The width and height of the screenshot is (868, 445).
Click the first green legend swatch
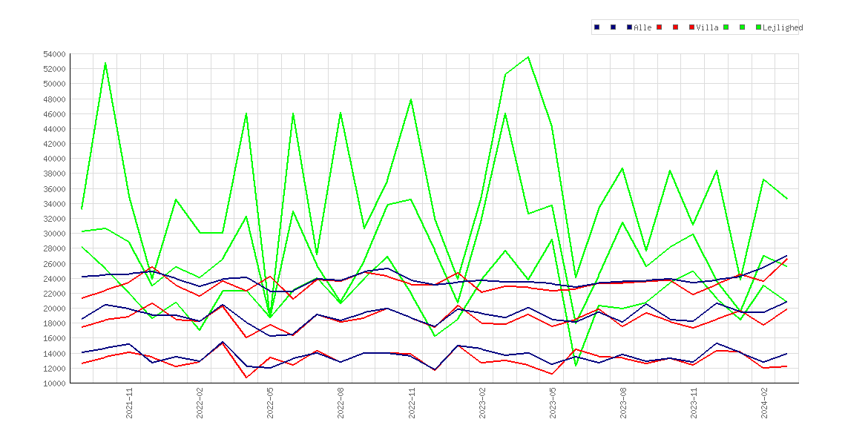(x=726, y=27)
